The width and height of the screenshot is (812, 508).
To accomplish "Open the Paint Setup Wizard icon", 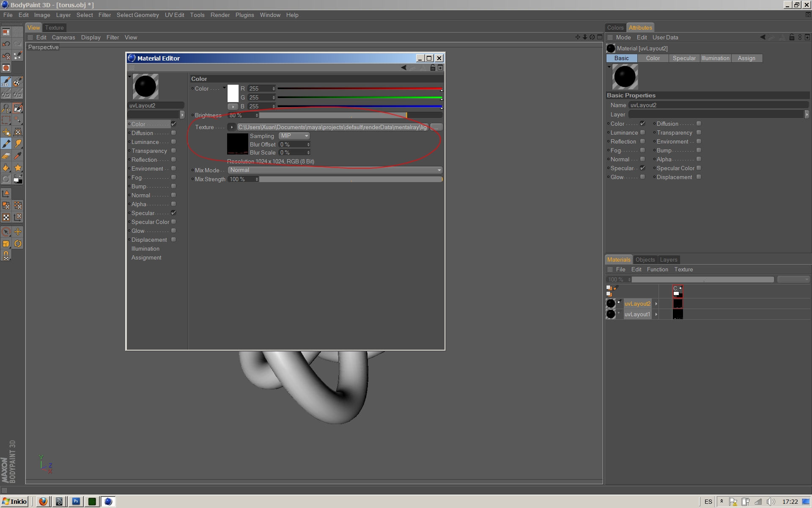I will coord(18,55).
